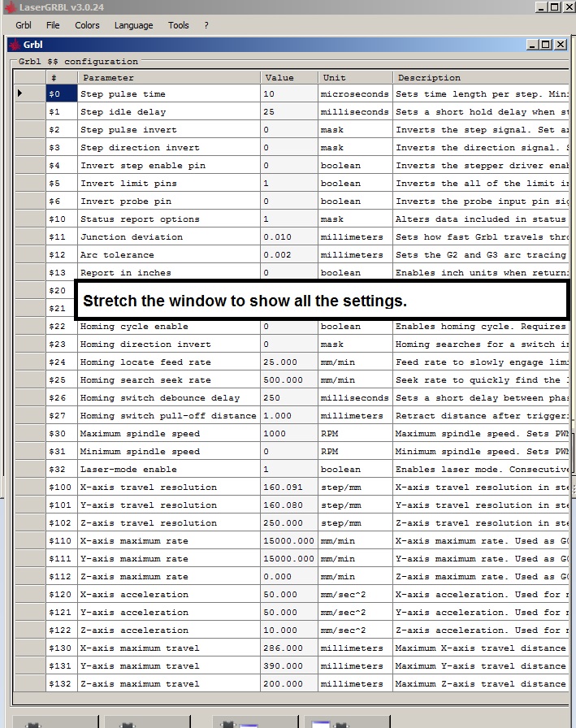Click the 'RPM' unit cell of $30
The image size is (576, 728).
click(x=356, y=434)
